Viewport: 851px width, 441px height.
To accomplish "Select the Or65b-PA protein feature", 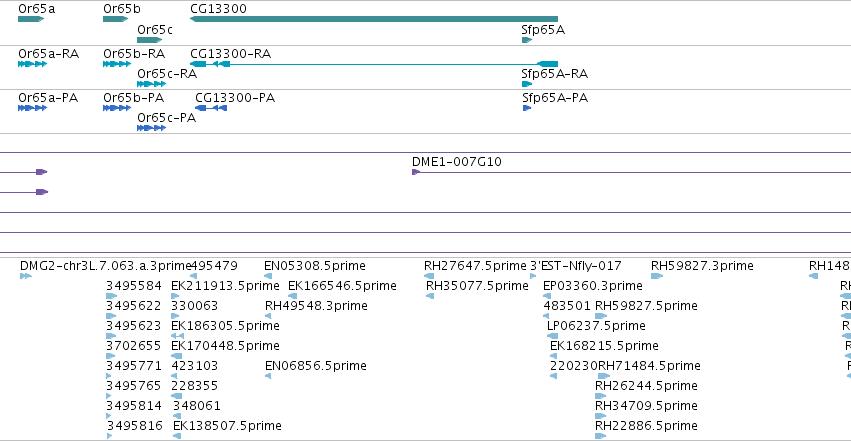I will point(117,108).
